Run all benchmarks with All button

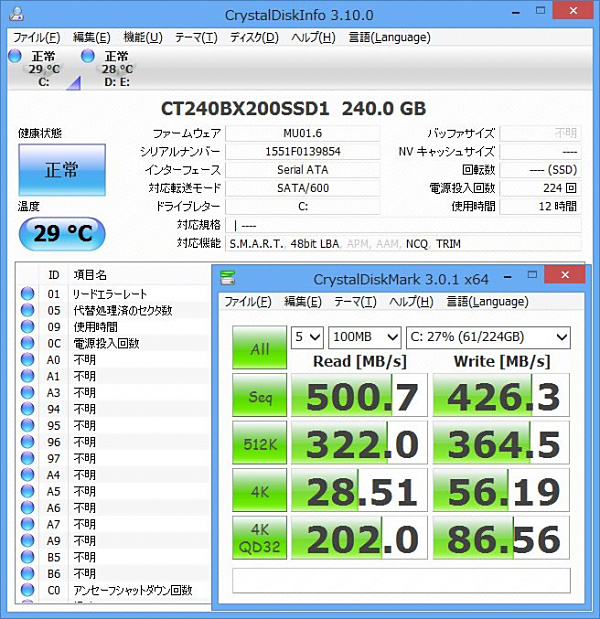pyautogui.click(x=259, y=347)
